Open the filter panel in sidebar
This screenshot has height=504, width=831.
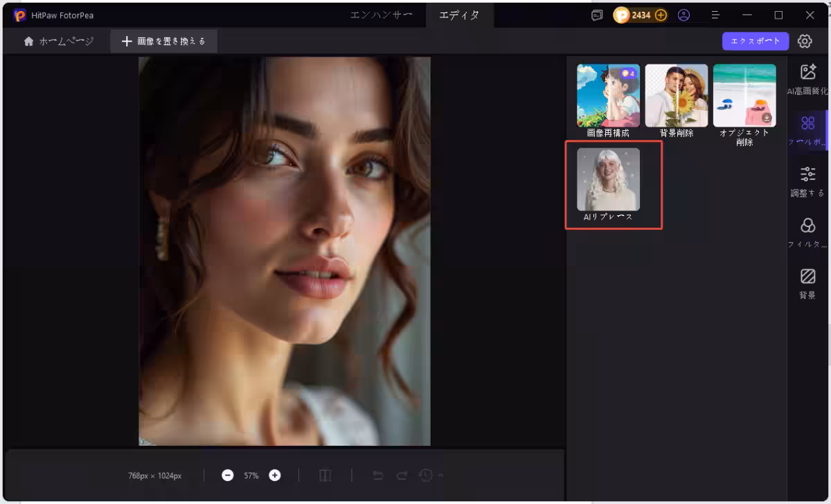(x=807, y=231)
